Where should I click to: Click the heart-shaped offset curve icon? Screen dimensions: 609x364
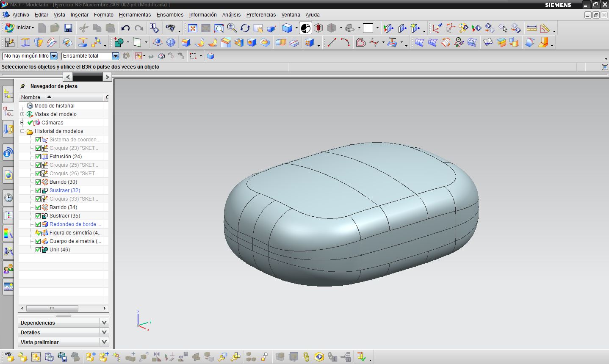pos(361,42)
